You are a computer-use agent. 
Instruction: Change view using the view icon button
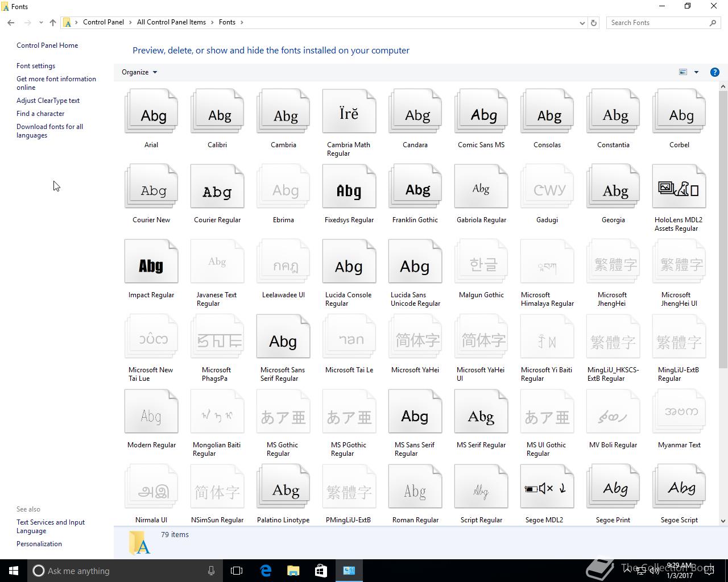click(x=683, y=72)
